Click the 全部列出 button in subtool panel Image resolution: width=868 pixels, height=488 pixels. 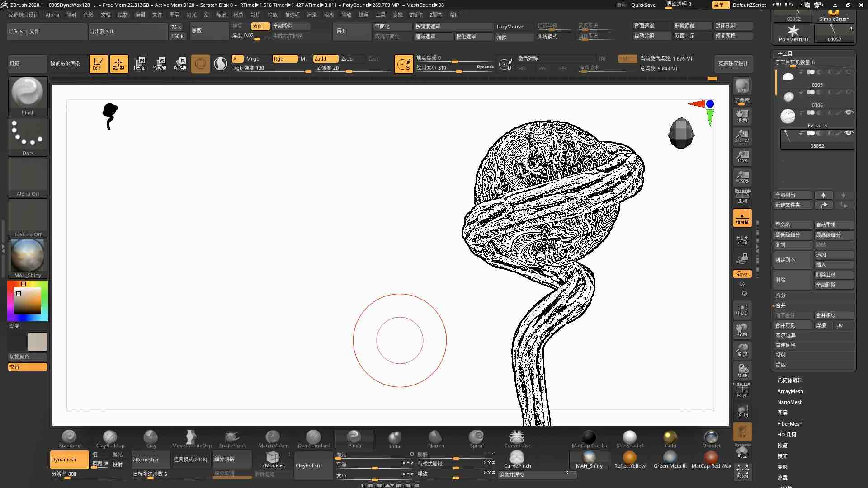pyautogui.click(x=793, y=195)
